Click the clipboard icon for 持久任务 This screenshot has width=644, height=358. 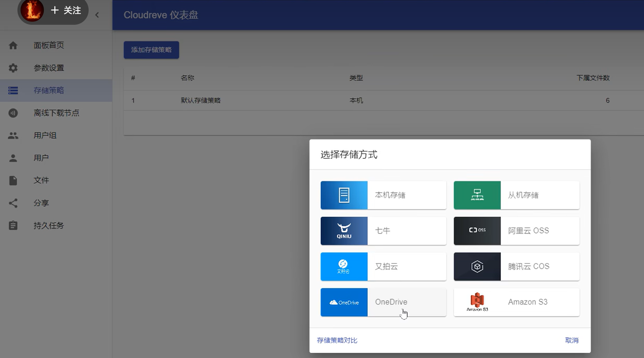click(13, 225)
